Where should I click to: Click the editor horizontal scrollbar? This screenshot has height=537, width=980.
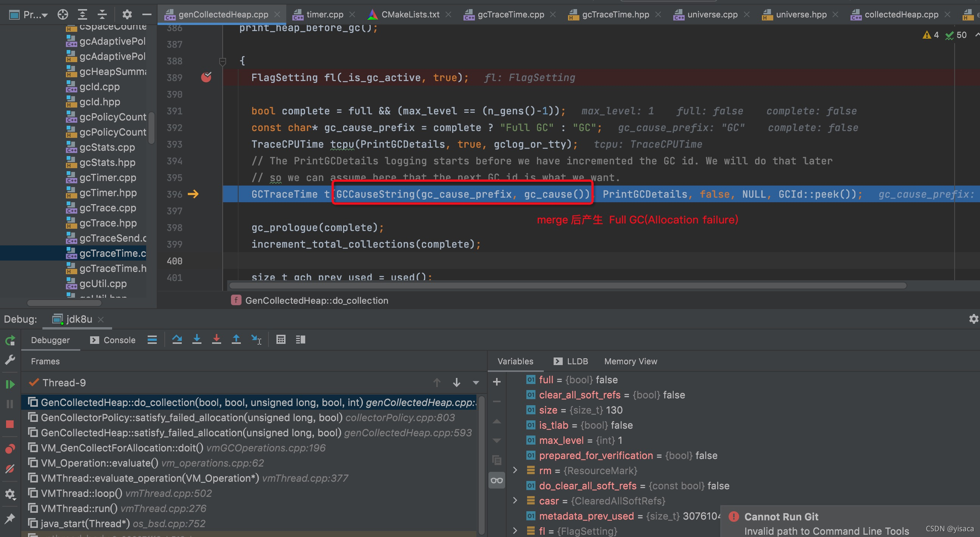567,286
